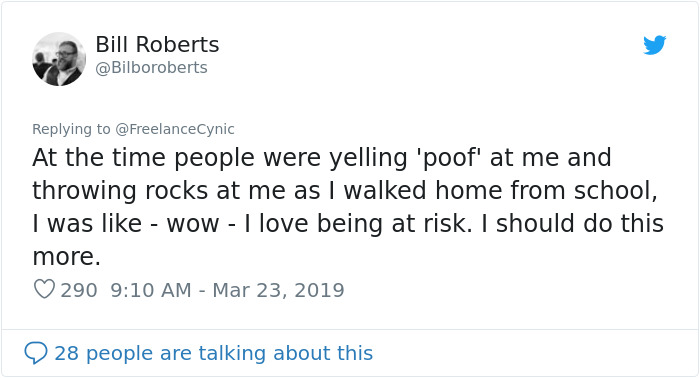Like the tweet with the heart icon
The height and width of the screenshot is (378, 700).
(x=44, y=289)
